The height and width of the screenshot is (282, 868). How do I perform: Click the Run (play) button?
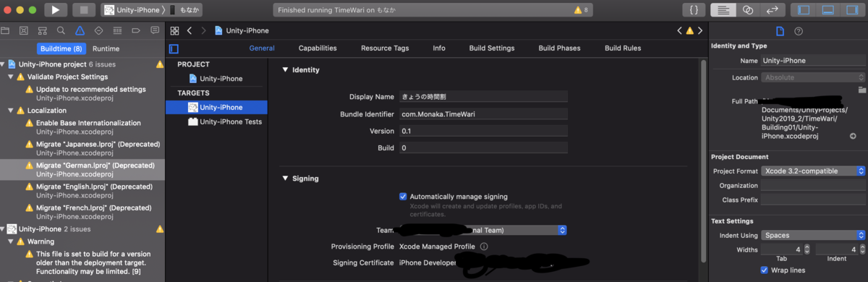[x=56, y=9]
